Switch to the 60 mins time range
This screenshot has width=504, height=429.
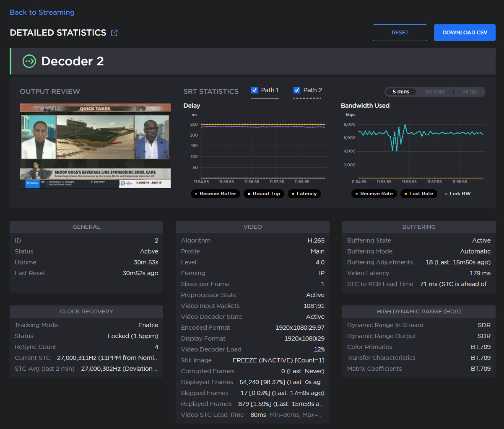click(x=435, y=92)
